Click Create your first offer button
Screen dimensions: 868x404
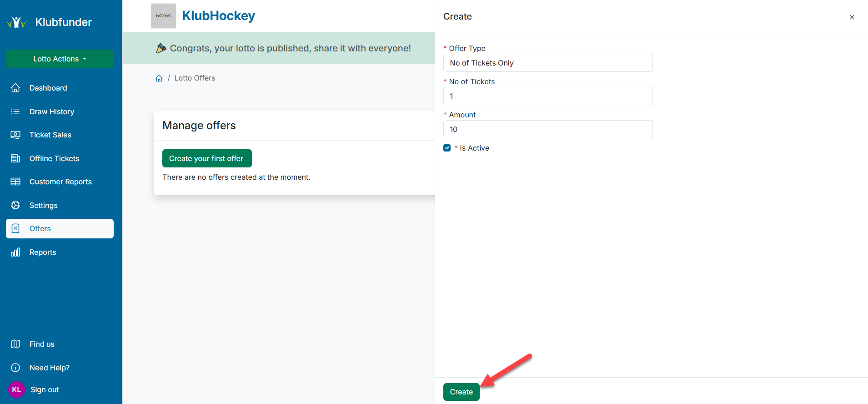point(206,158)
